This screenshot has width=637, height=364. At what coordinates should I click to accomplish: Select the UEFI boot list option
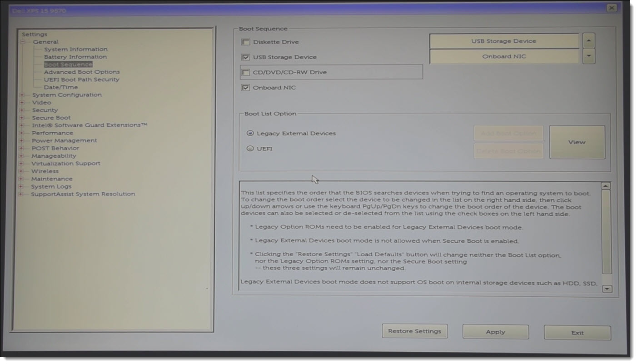(x=249, y=149)
